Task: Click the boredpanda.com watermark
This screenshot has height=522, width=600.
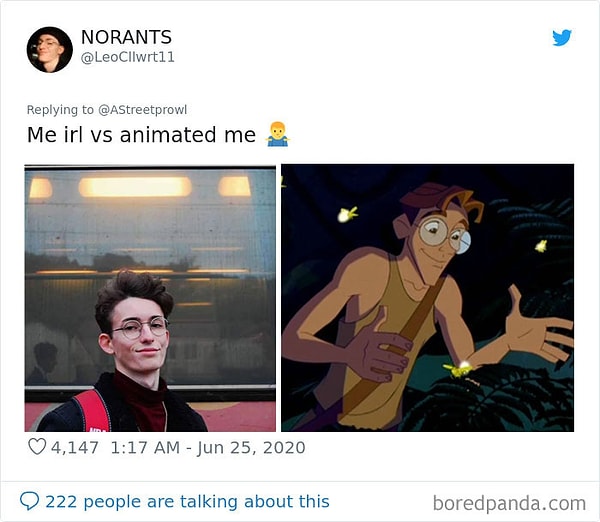Action: (510, 502)
